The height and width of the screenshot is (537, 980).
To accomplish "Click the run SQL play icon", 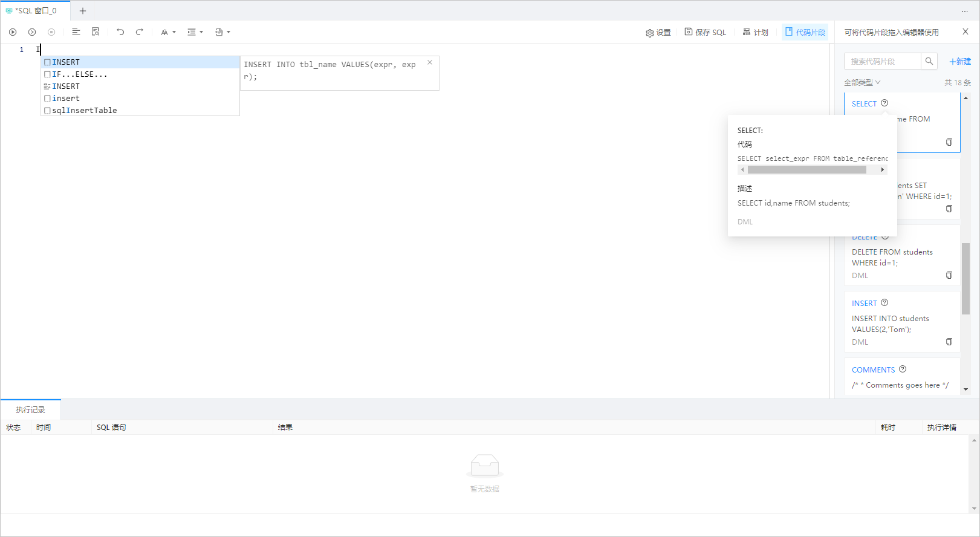I will pos(13,32).
